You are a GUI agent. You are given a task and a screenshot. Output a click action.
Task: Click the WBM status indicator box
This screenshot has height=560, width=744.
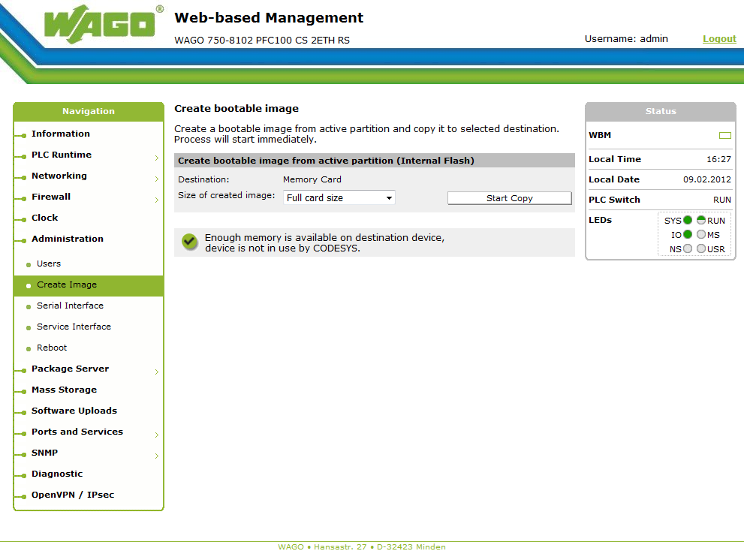[x=724, y=136]
